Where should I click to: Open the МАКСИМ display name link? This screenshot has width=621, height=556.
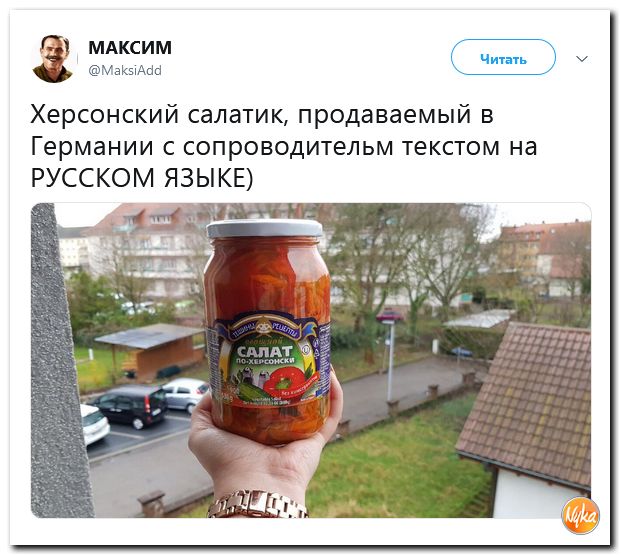tap(130, 48)
